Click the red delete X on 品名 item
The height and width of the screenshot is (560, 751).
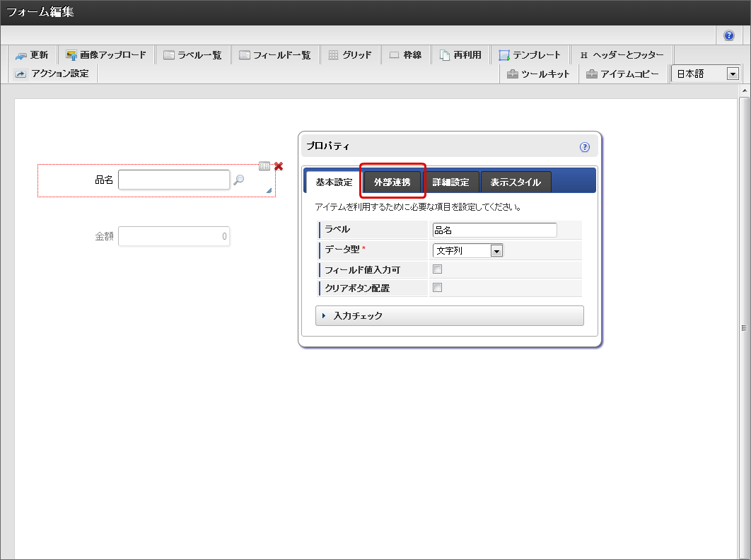pyautogui.click(x=279, y=166)
